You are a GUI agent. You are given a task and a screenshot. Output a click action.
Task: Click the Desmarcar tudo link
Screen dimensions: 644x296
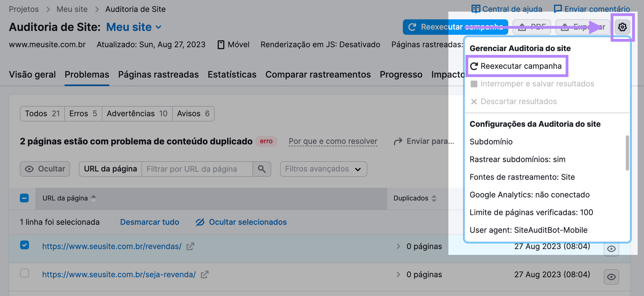(x=149, y=222)
